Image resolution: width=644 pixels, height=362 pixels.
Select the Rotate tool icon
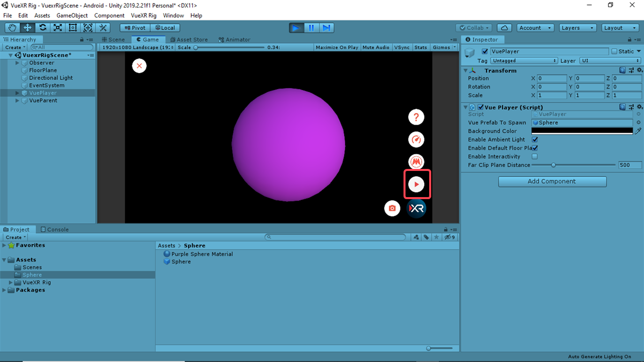(43, 28)
